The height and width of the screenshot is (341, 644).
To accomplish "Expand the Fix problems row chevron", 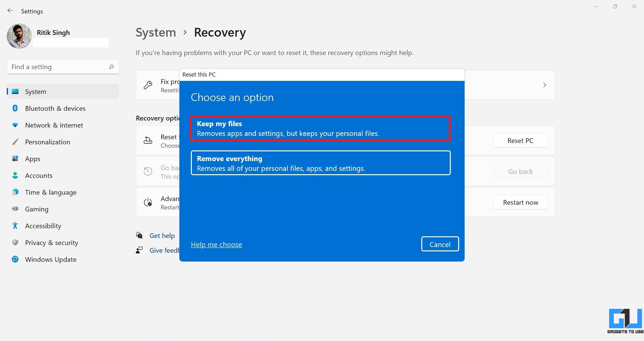I will [x=545, y=85].
